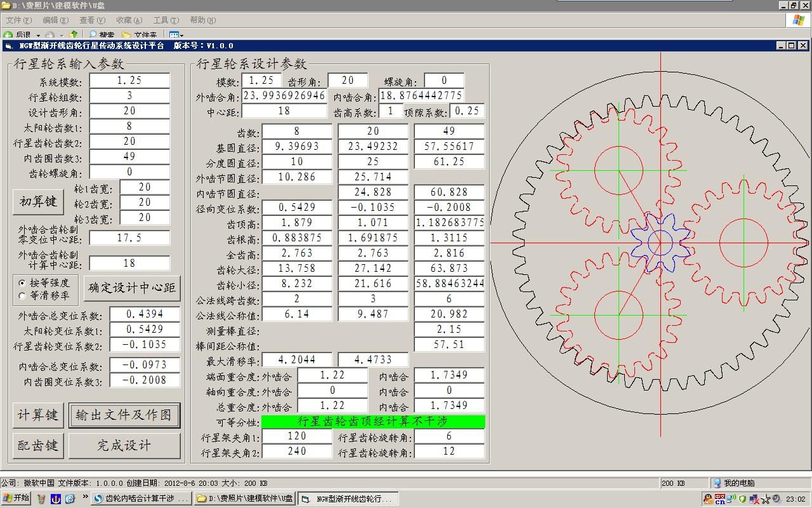
Task: Open the 查看(V) menu in Explorer
Action: click(92, 20)
